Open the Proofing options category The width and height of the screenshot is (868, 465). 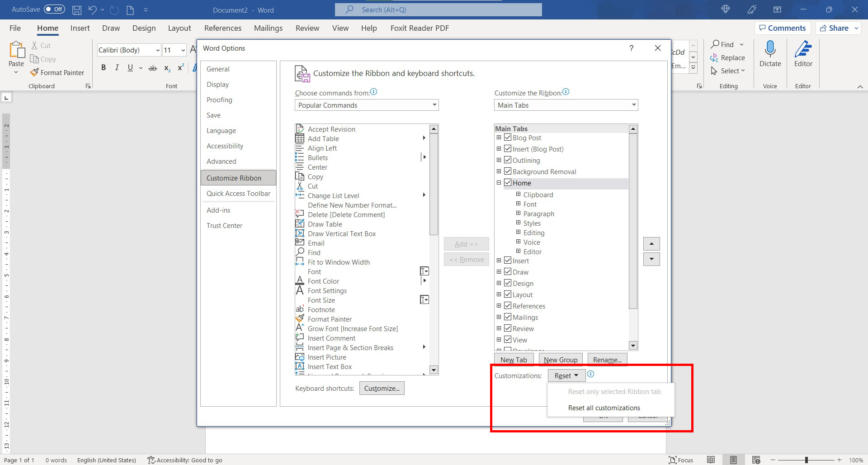[238, 100]
